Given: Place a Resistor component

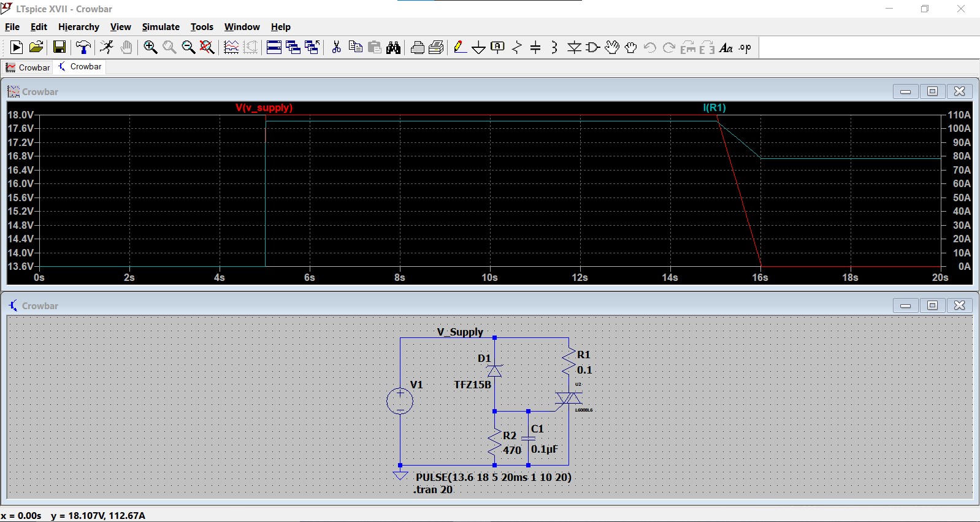Looking at the screenshot, I should [x=517, y=47].
